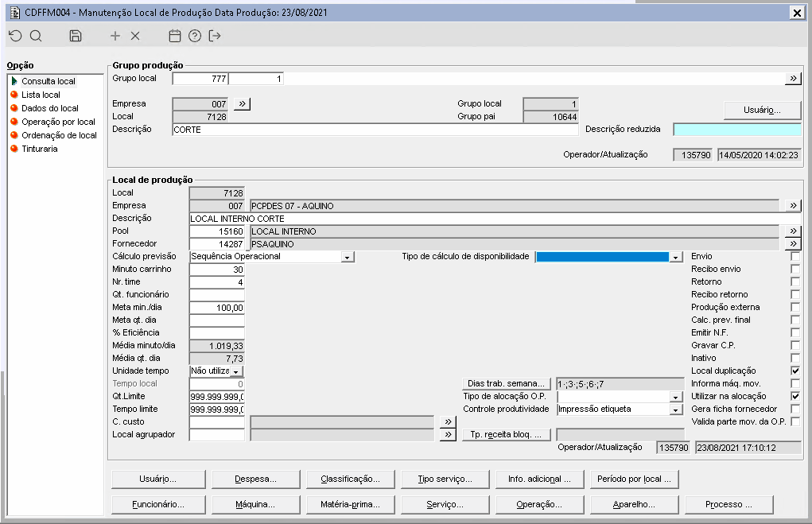The image size is (812, 524).
Task: Click the undo/refresh arrow toolbar icon
Action: (x=16, y=36)
